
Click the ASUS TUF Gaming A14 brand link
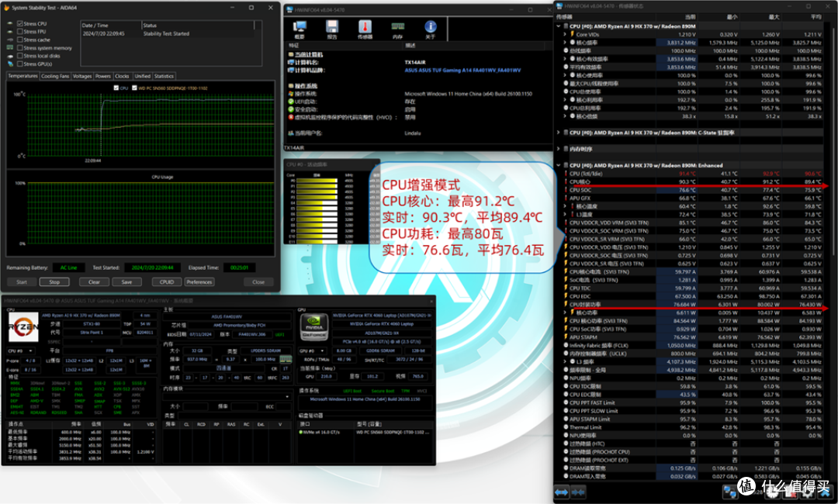point(462,70)
